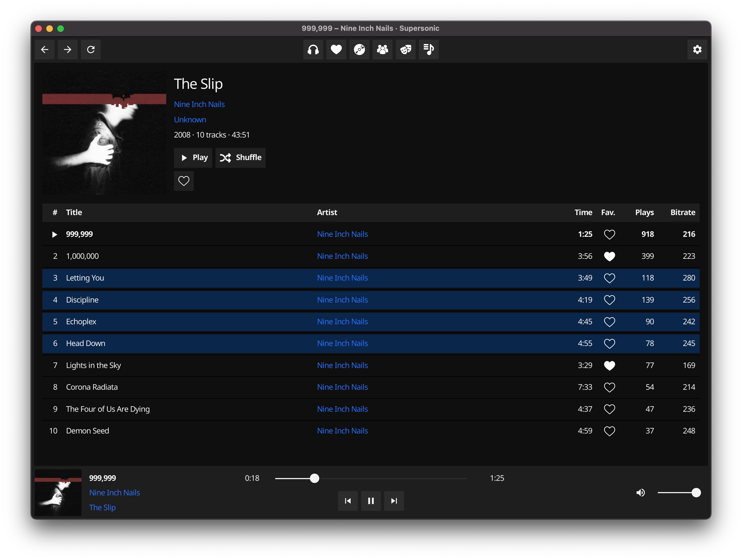Select track title Echoplex
Screen dimensions: 742x560
point(81,322)
